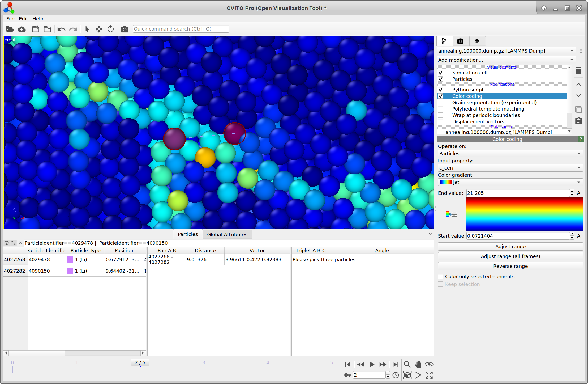Image resolution: width=588 pixels, height=384 pixels.
Task: Click the jump to last frame button
Action: tap(396, 364)
